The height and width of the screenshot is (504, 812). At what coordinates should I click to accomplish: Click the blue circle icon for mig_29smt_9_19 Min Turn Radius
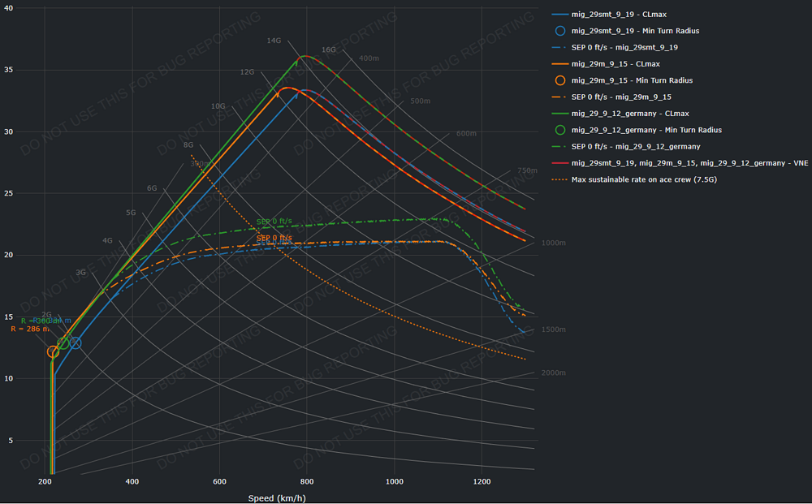point(560,31)
